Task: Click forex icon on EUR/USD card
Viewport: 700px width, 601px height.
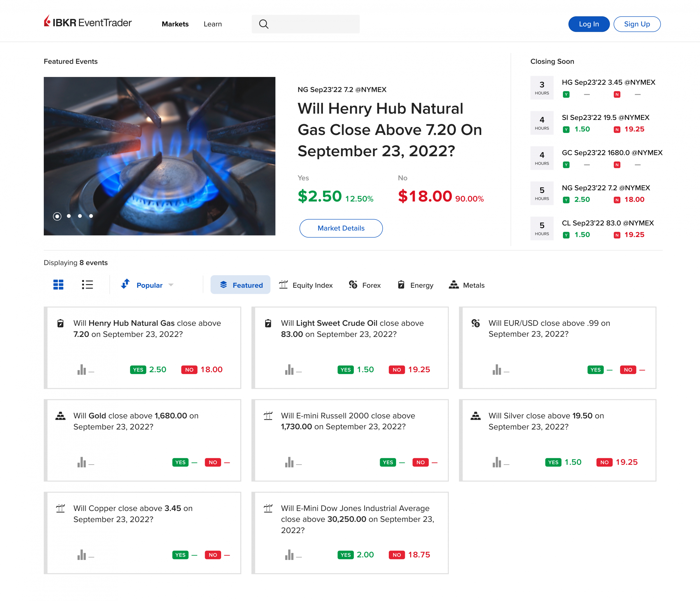Action: pos(475,323)
